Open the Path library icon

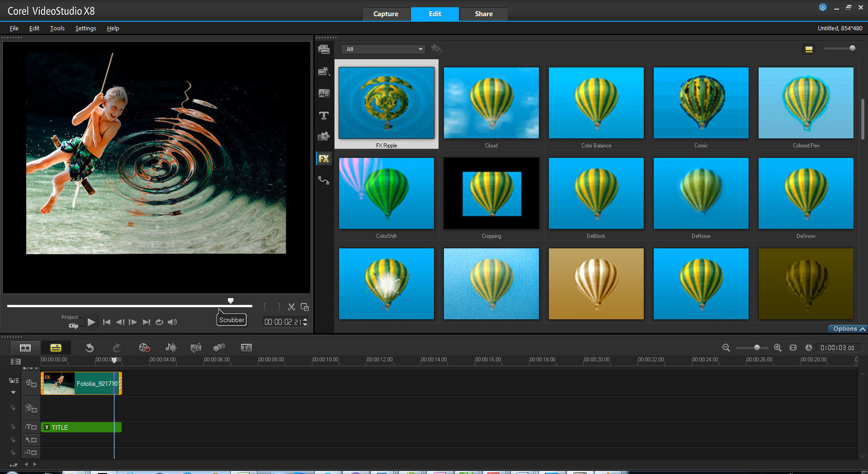[x=324, y=180]
